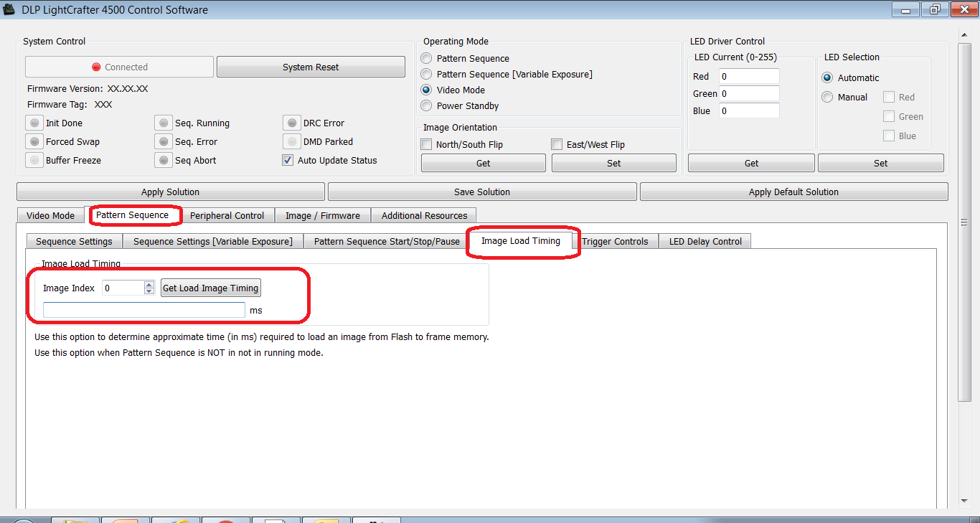Viewport: 980px width, 523px height.
Task: Get the LED Driver Control values
Action: [751, 163]
